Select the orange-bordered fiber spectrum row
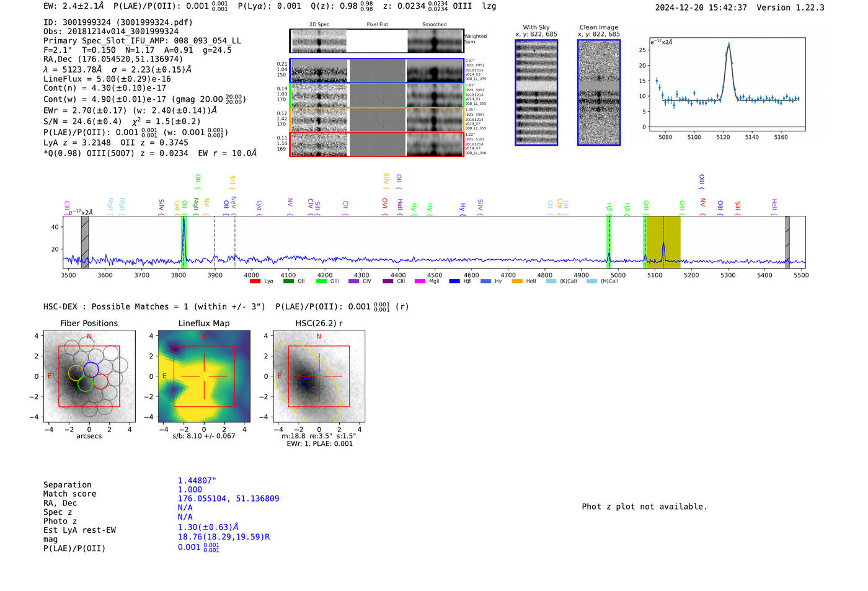The width and height of the screenshot is (868, 591). 377,120
